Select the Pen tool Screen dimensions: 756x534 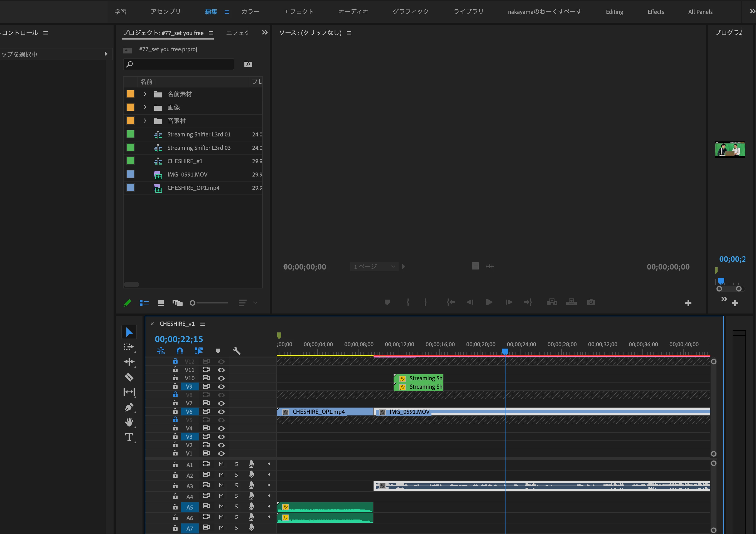click(129, 407)
